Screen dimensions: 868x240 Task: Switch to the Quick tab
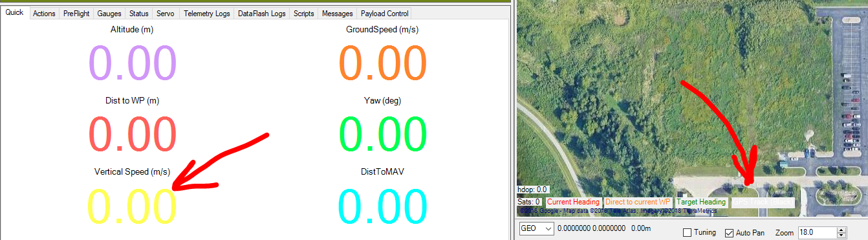tap(14, 12)
